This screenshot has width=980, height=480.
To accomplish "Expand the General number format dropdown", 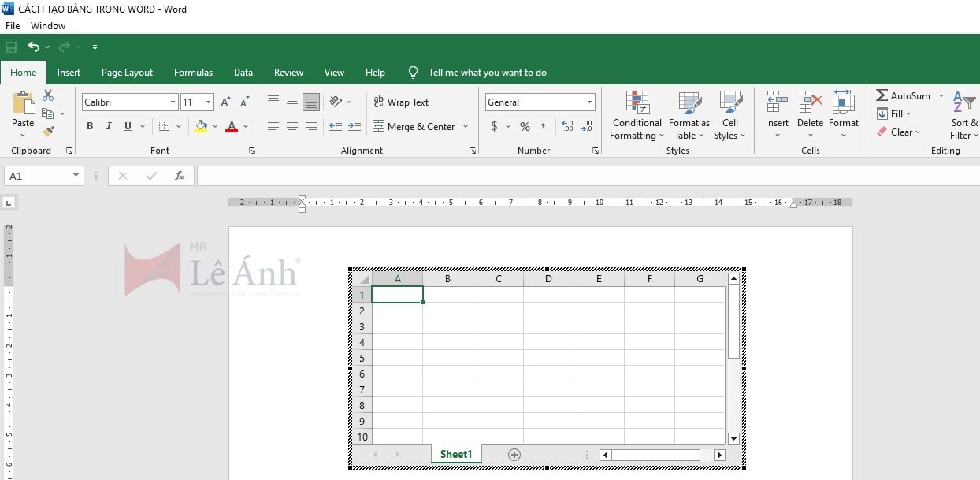I will [588, 102].
